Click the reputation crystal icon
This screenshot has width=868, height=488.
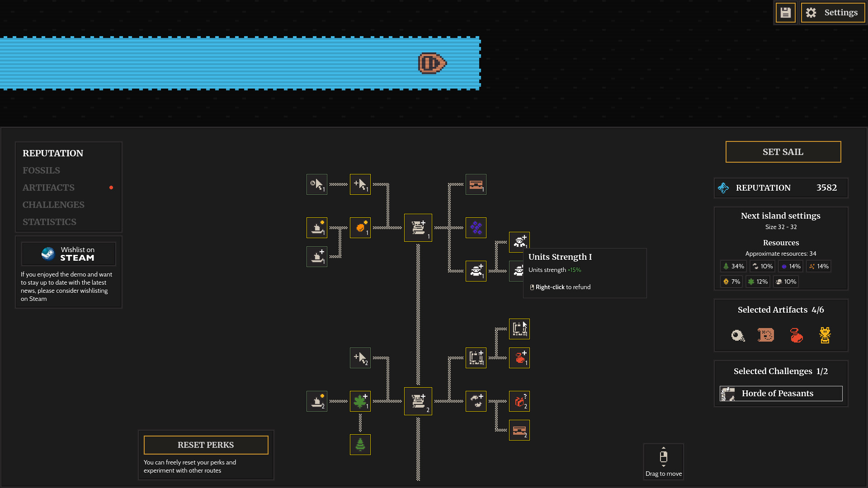(x=724, y=188)
